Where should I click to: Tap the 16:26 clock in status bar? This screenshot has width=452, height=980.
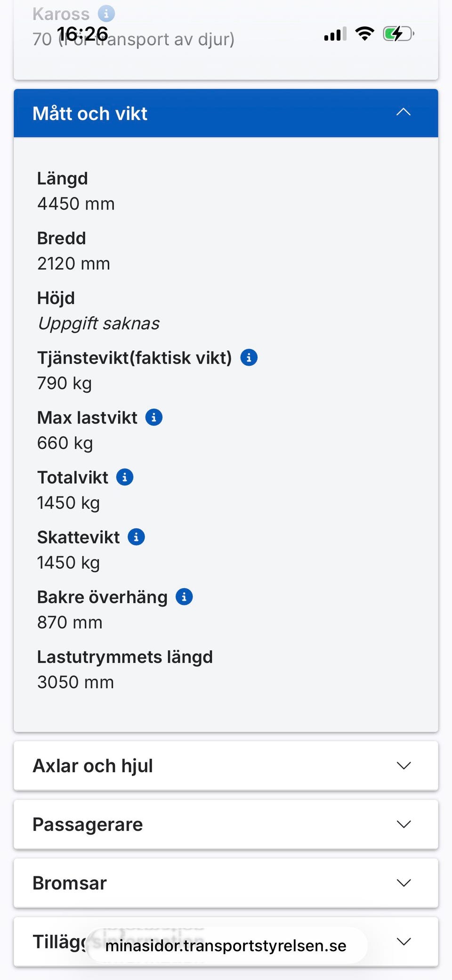coord(82,34)
